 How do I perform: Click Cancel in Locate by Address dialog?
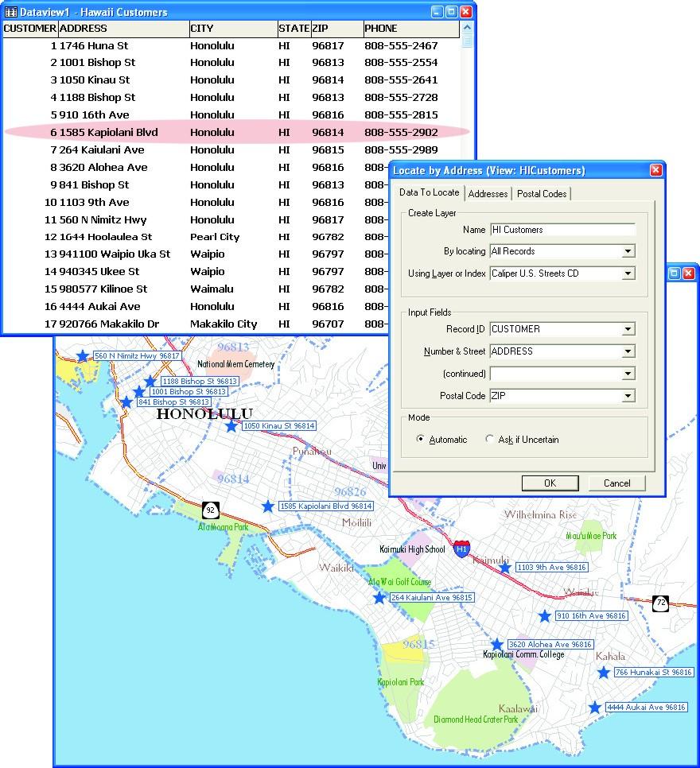coord(616,483)
